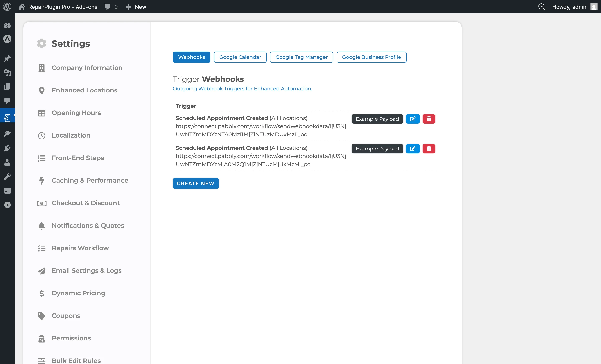Open the Comments icon in admin sidebar

click(7, 101)
